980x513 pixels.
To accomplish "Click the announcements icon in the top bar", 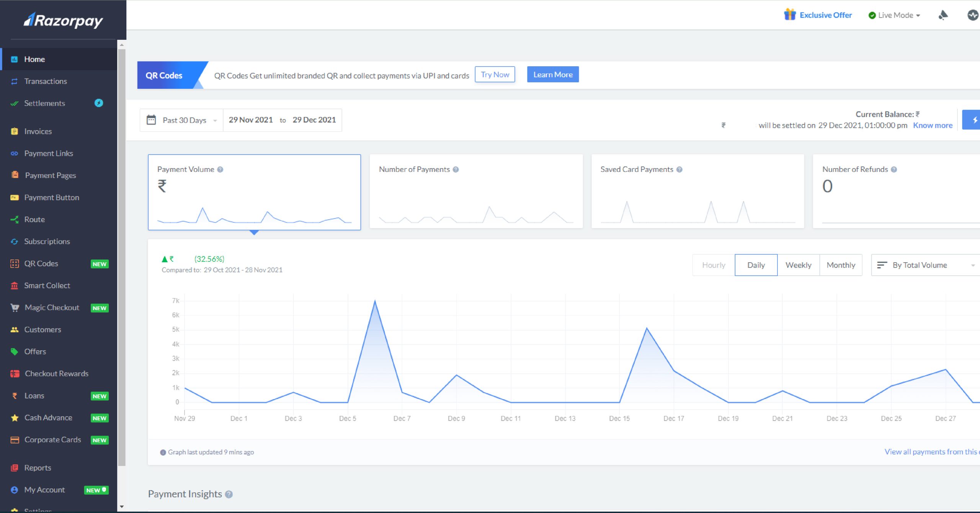I will click(x=943, y=15).
